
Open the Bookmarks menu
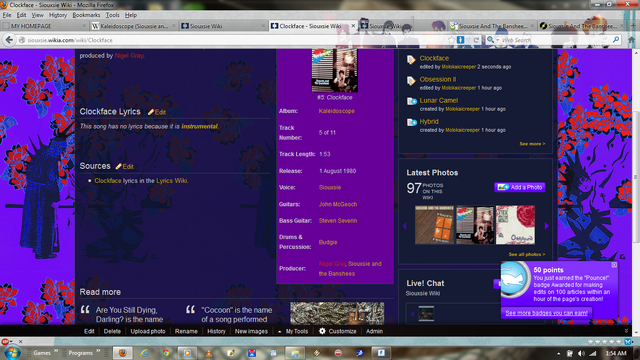[86, 15]
